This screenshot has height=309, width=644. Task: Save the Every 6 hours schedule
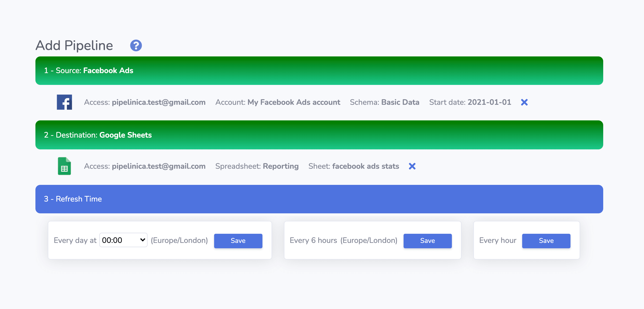[427, 240]
